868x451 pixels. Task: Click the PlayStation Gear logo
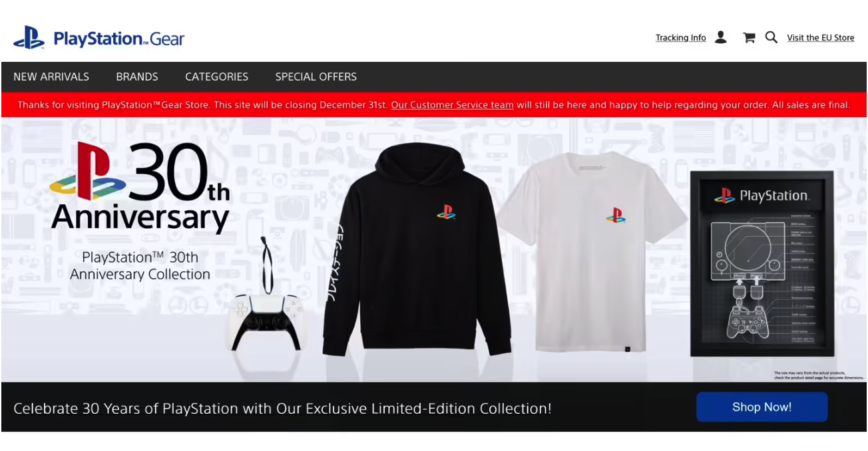(x=99, y=38)
